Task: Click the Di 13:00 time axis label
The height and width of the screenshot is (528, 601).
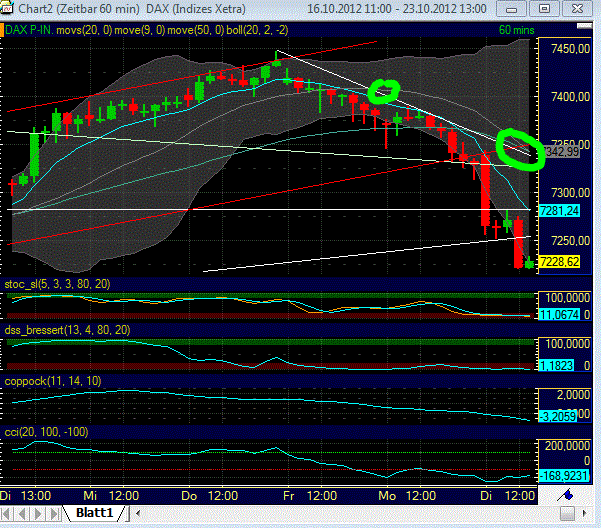Action: click(26, 496)
